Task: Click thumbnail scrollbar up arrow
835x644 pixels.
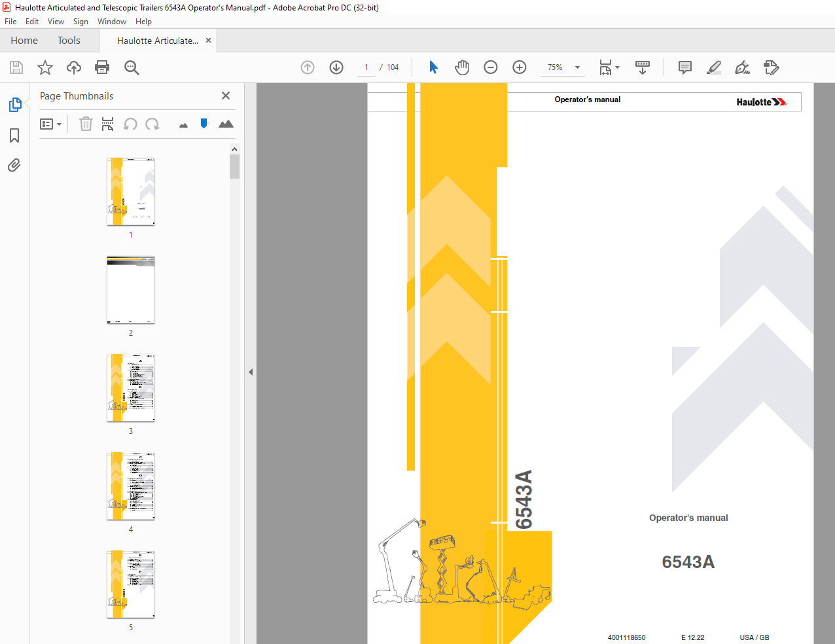Action: click(x=234, y=149)
